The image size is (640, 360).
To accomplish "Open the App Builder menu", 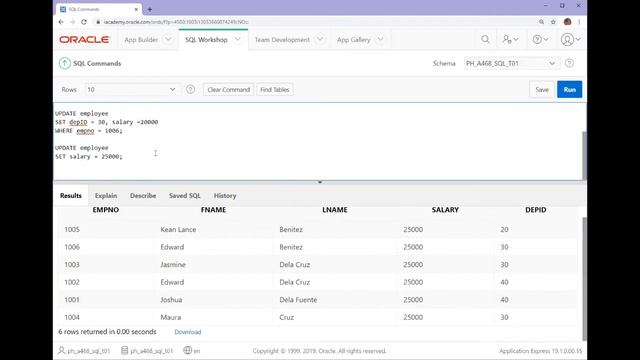I will click(141, 40).
